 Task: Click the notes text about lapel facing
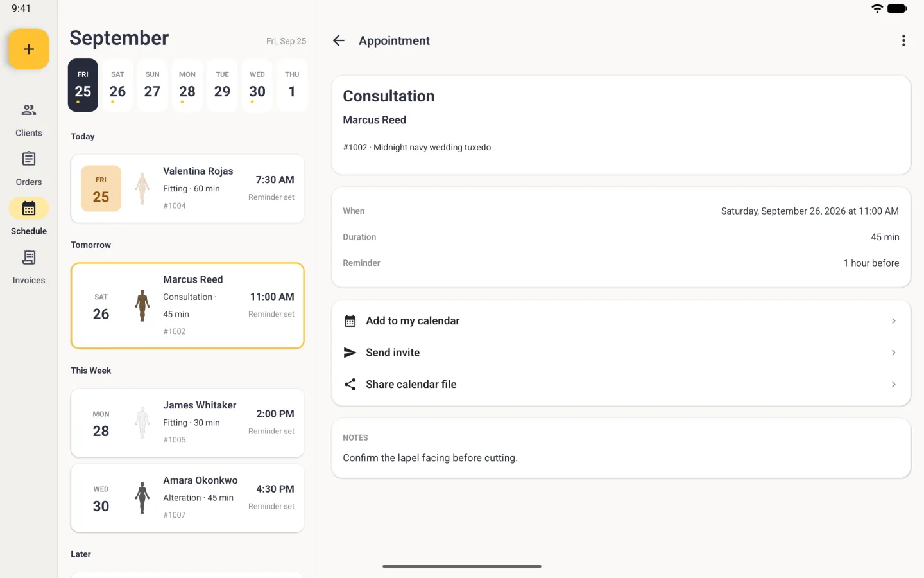click(x=430, y=458)
